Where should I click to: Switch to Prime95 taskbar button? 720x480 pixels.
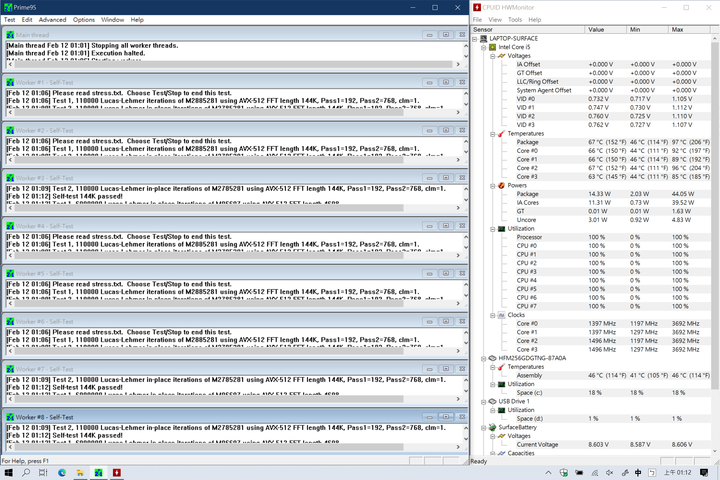(x=98, y=473)
